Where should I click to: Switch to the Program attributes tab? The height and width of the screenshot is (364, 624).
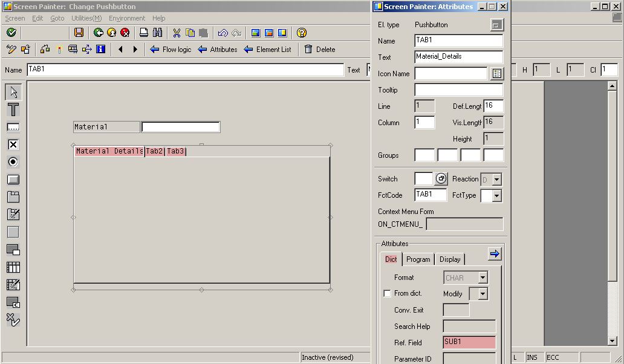pyautogui.click(x=418, y=259)
